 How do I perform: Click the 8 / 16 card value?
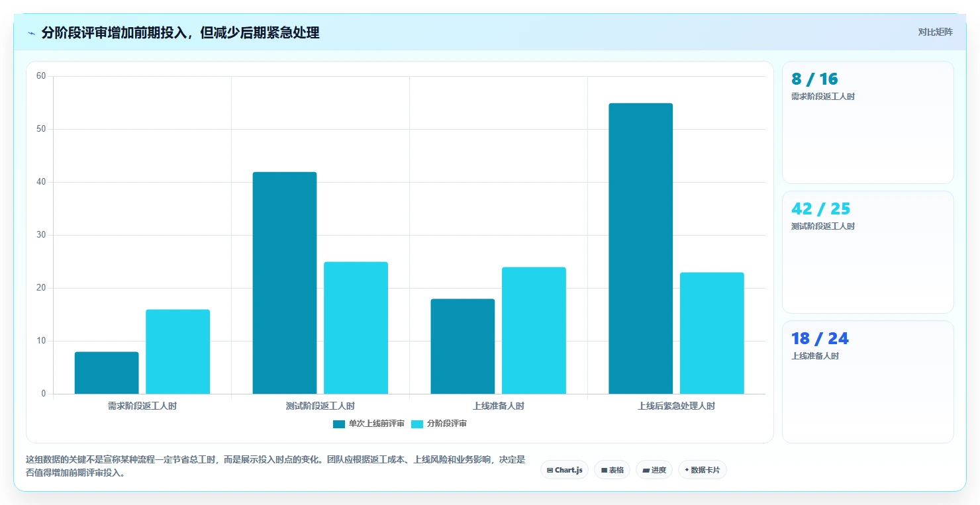click(814, 79)
